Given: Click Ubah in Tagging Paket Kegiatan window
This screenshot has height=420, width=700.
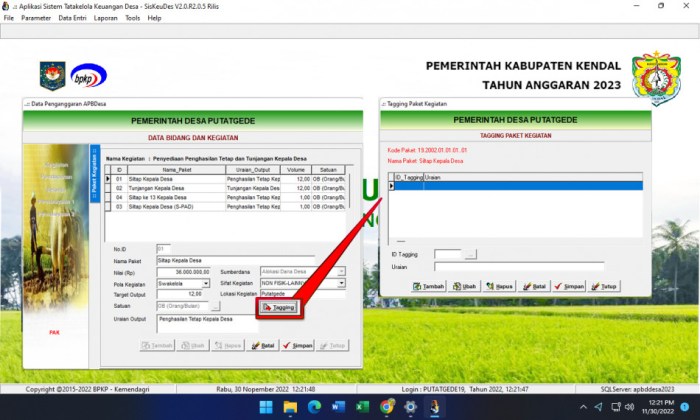Looking at the screenshot, I should click(464, 286).
